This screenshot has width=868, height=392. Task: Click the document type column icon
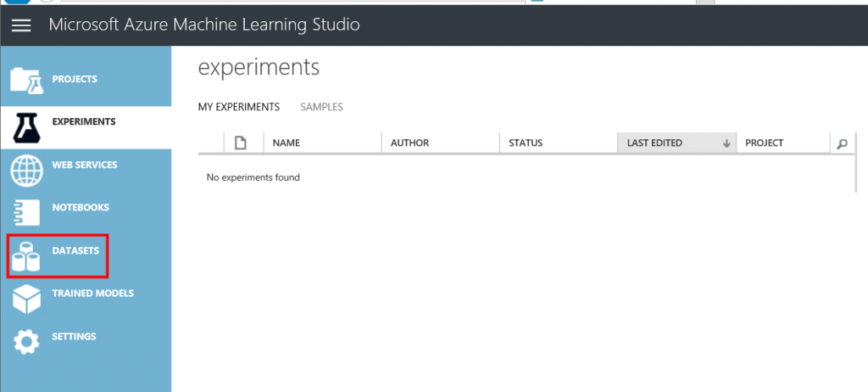tap(241, 143)
